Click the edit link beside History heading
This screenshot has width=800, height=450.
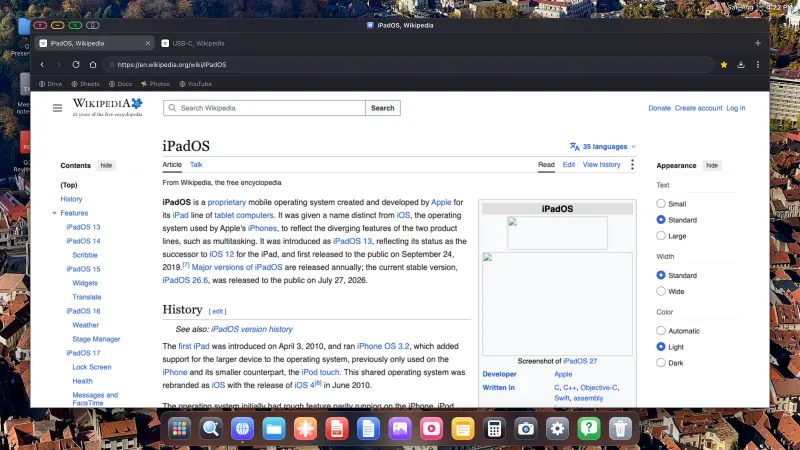217,311
